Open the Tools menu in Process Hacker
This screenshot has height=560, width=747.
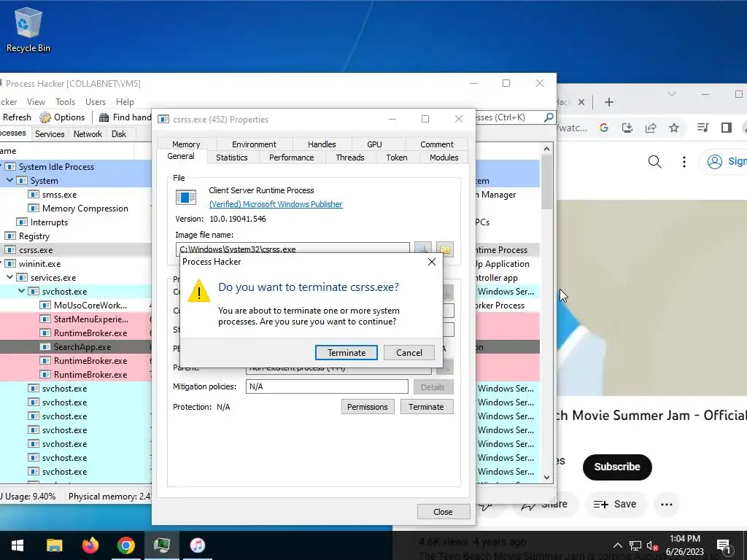65,102
